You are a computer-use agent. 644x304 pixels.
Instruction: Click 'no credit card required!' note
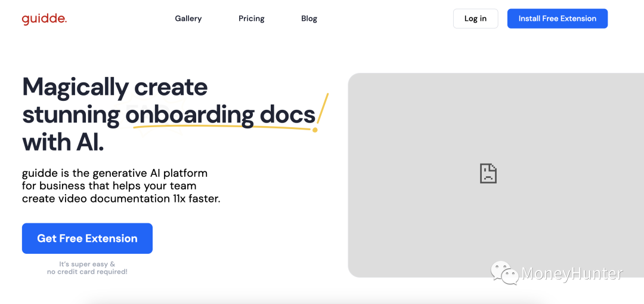coord(87,272)
